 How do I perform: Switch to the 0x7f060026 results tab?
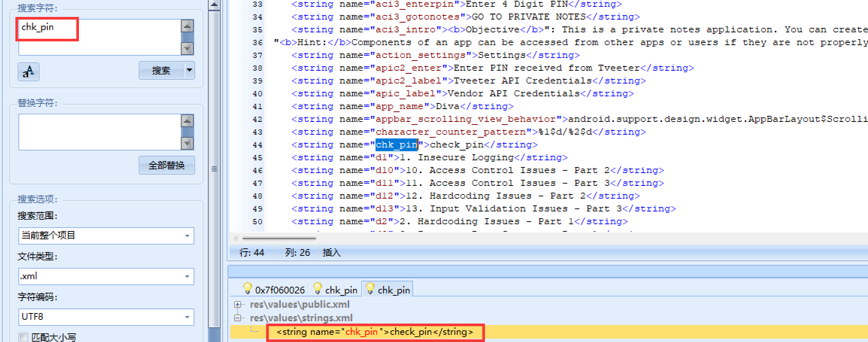(274, 290)
